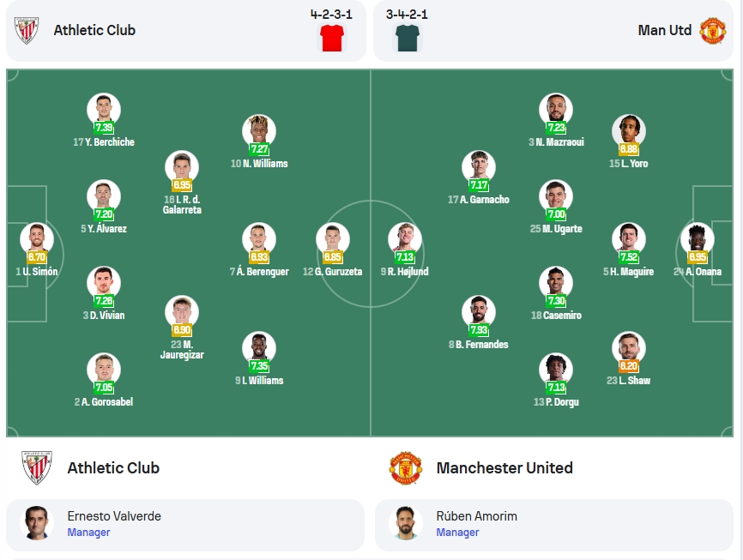Open H. Maguire player avatar

pyautogui.click(x=628, y=239)
